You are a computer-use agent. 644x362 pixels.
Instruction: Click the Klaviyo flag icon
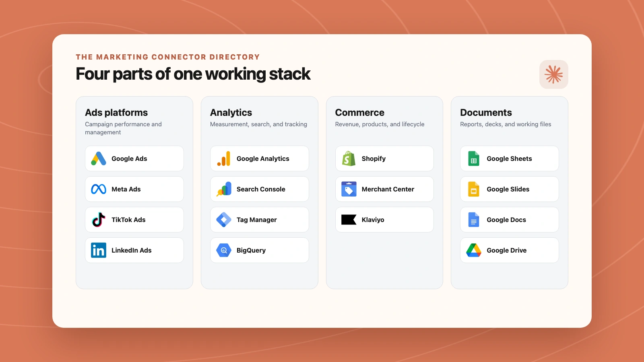pos(349,220)
